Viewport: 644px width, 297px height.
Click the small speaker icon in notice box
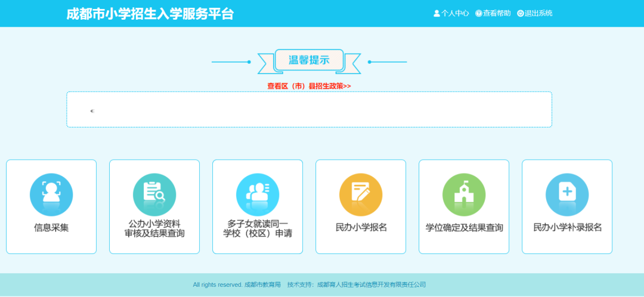pos(92,111)
